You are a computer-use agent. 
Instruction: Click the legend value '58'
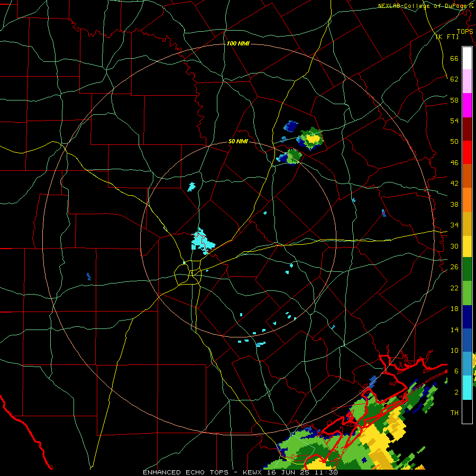coord(454,100)
